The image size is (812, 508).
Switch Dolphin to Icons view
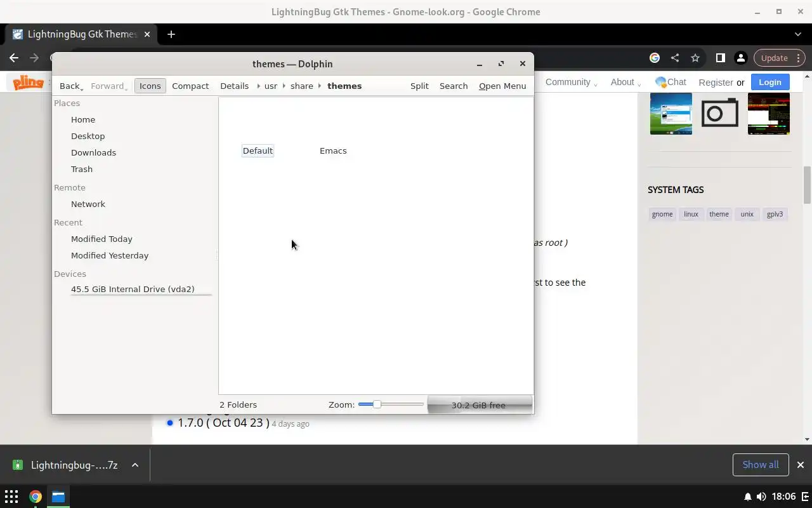(150, 86)
